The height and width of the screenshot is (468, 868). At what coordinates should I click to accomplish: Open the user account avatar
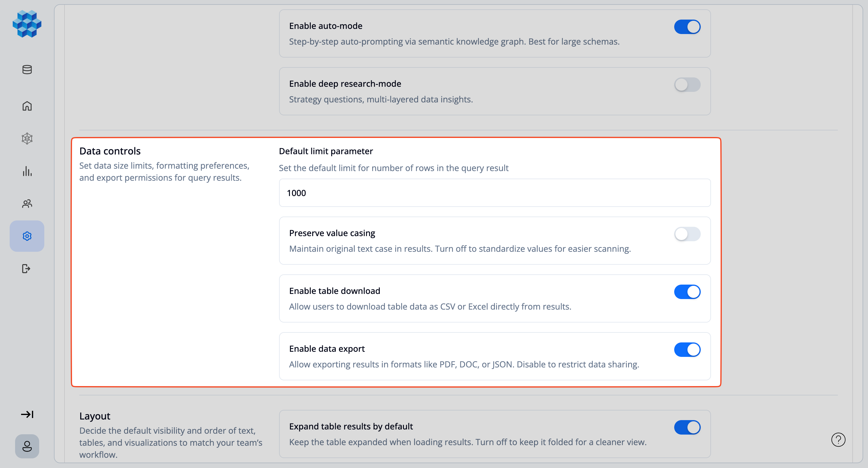coord(27,446)
